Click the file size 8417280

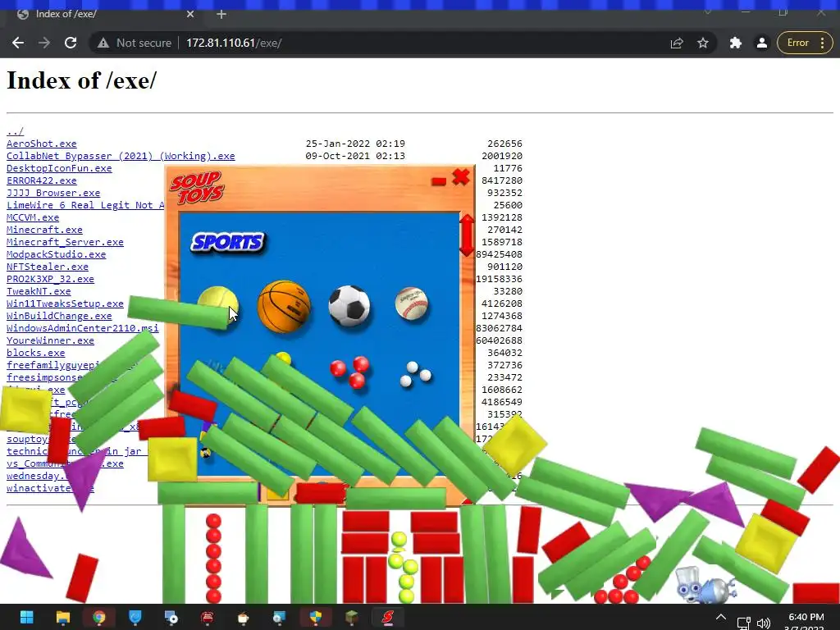point(502,180)
